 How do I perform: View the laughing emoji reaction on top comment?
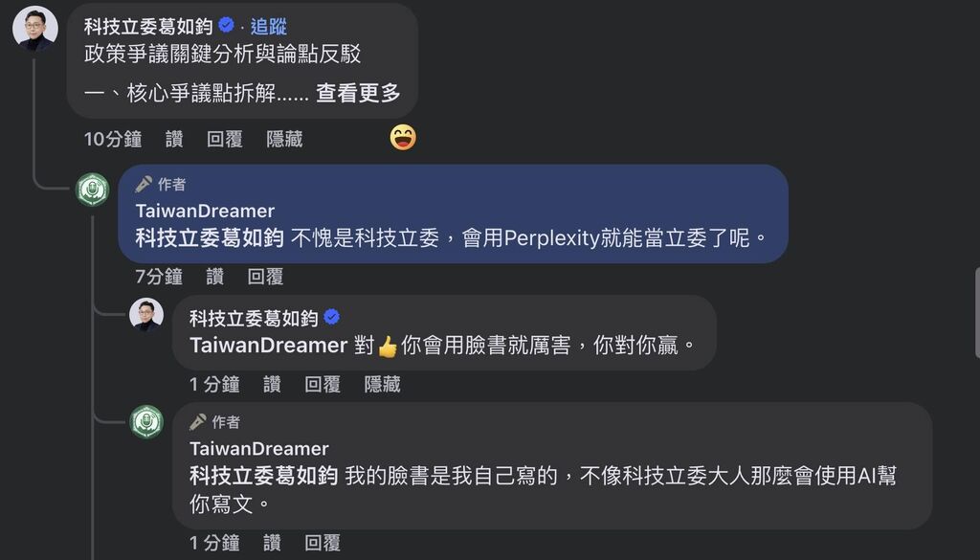pyautogui.click(x=403, y=138)
